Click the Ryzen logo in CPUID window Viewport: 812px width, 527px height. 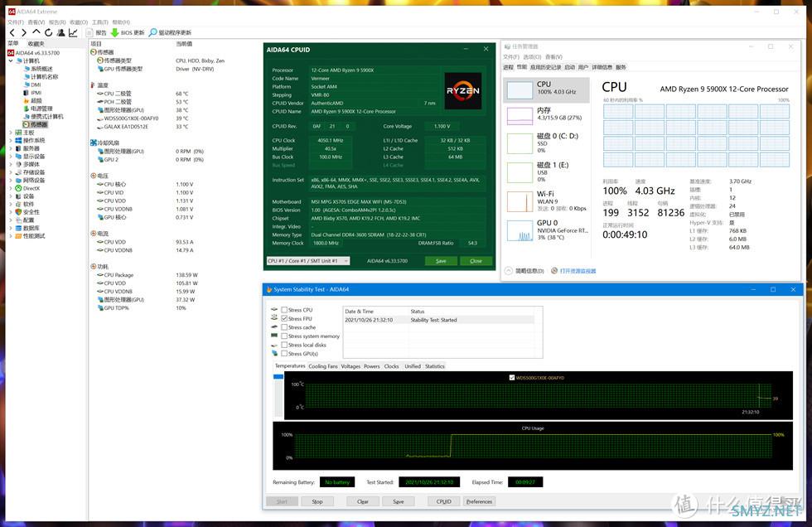point(463,90)
